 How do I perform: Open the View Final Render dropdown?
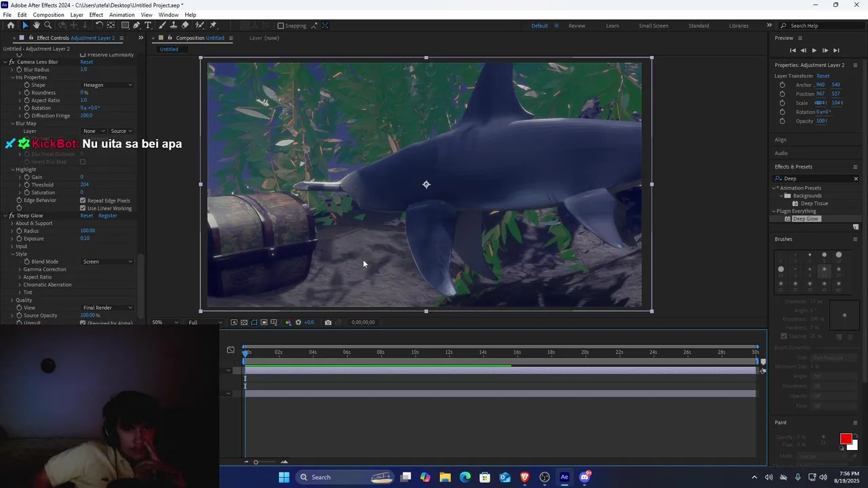coord(107,308)
